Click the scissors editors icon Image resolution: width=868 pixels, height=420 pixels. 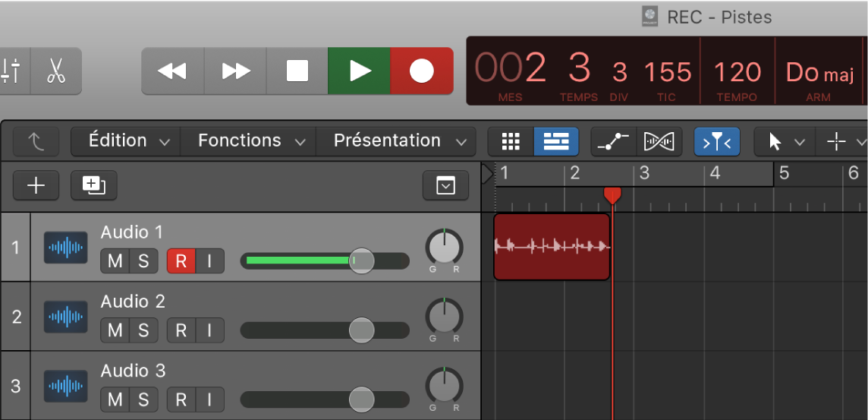[55, 71]
